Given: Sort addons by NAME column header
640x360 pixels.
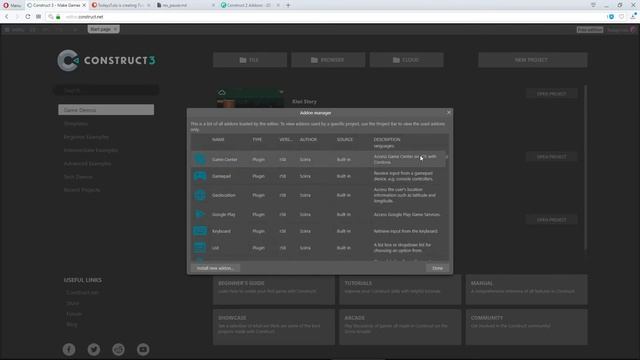Looking at the screenshot, I should pyautogui.click(x=218, y=140).
